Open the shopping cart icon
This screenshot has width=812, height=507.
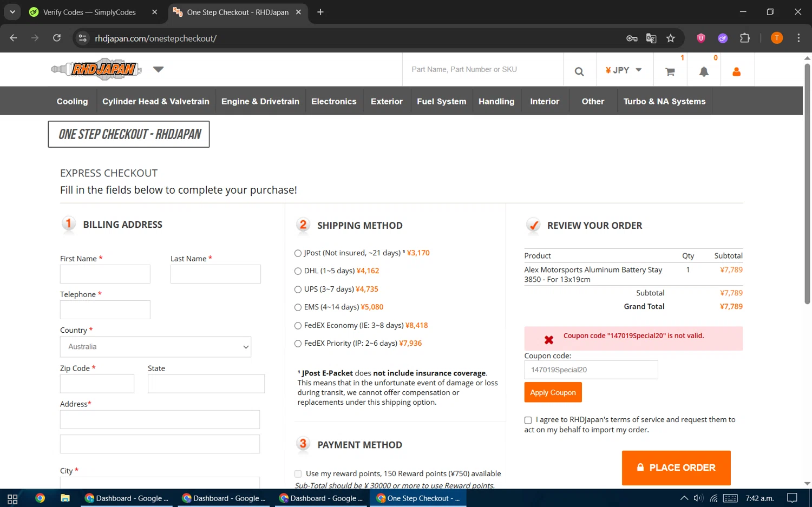coord(670,71)
